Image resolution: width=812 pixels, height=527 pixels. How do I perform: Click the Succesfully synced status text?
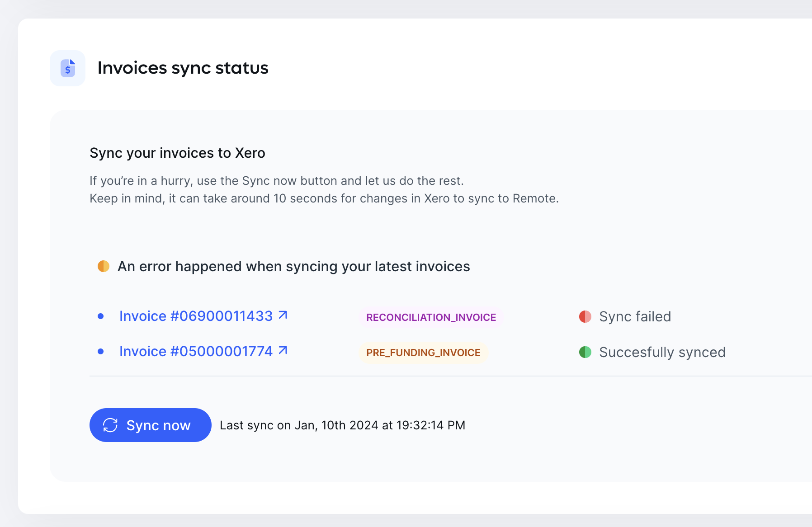[x=662, y=352]
